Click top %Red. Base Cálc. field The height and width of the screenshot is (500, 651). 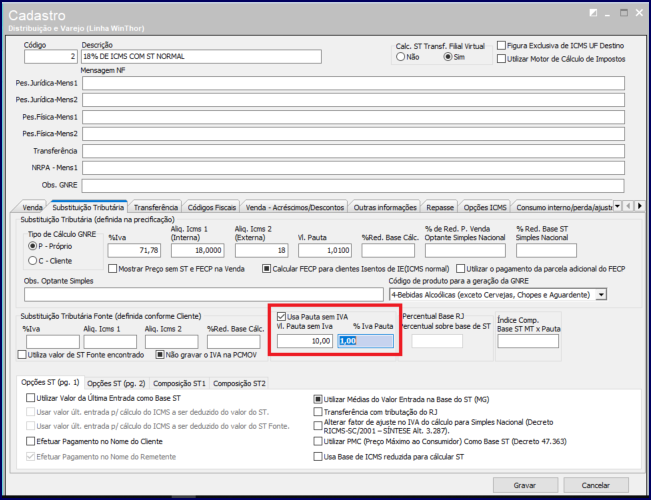point(388,250)
